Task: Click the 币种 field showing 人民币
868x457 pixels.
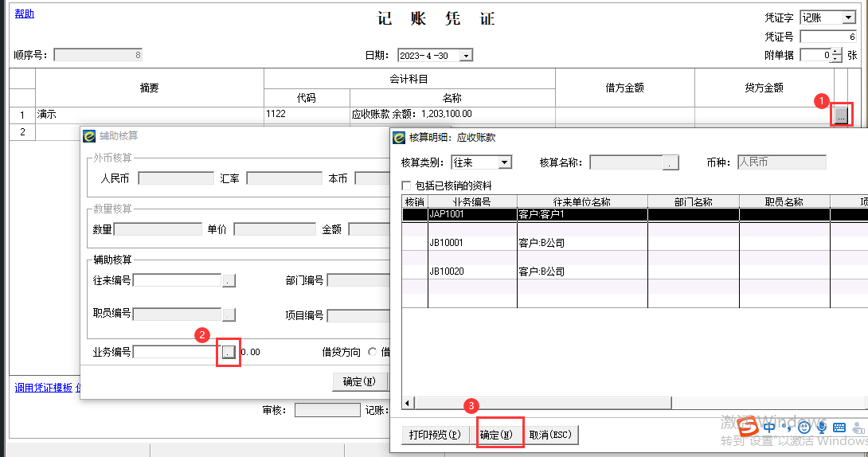Action: pyautogui.click(x=782, y=162)
